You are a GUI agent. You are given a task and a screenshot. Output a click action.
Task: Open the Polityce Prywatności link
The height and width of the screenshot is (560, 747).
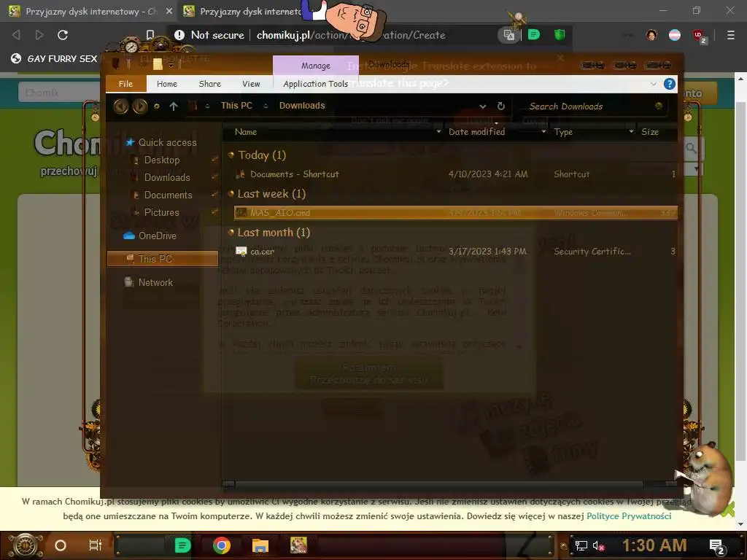point(629,516)
